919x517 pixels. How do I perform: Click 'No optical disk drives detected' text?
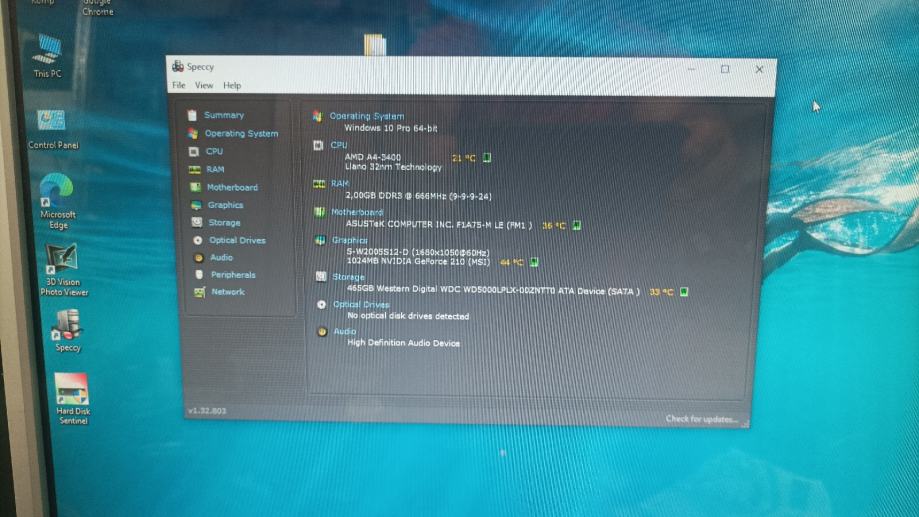[x=408, y=316]
